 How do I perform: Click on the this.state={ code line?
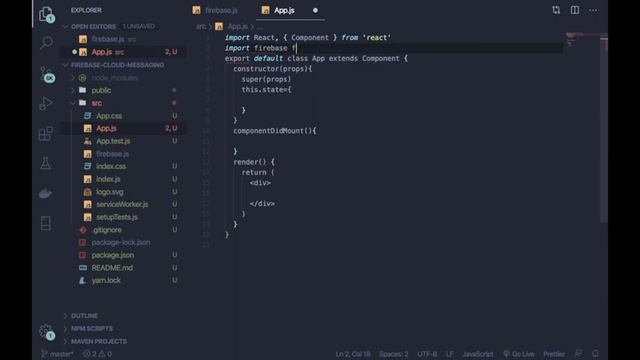pyautogui.click(x=266, y=89)
